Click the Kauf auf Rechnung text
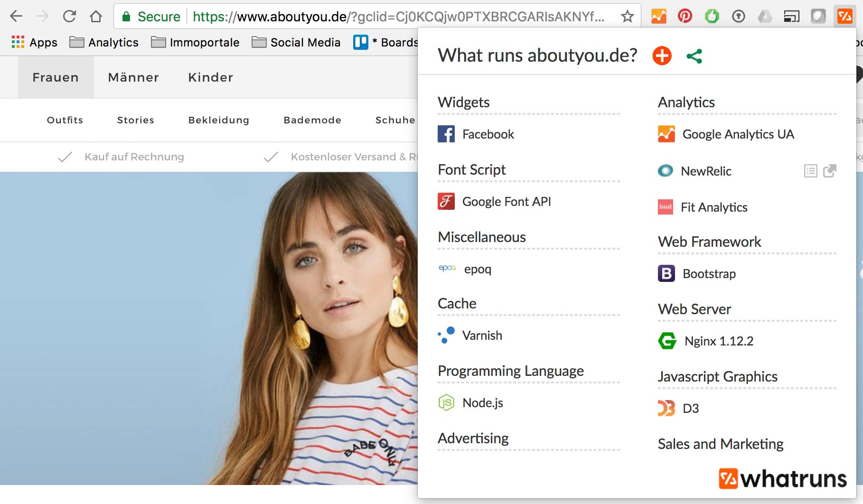This screenshot has width=863, height=504. (134, 157)
